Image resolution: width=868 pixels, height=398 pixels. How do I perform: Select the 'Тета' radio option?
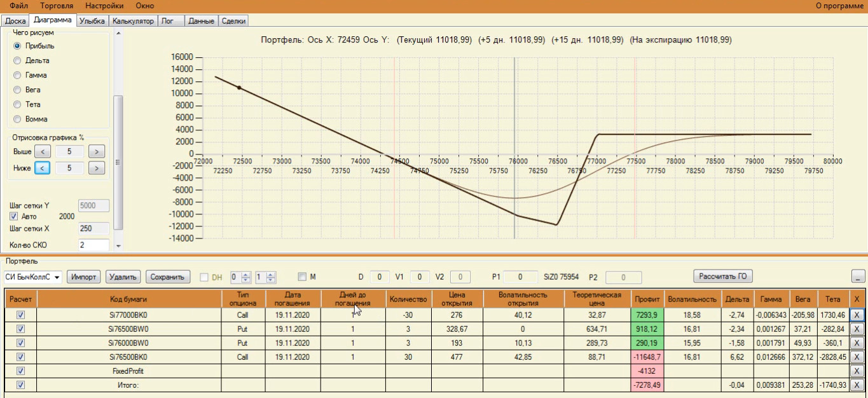click(x=28, y=104)
